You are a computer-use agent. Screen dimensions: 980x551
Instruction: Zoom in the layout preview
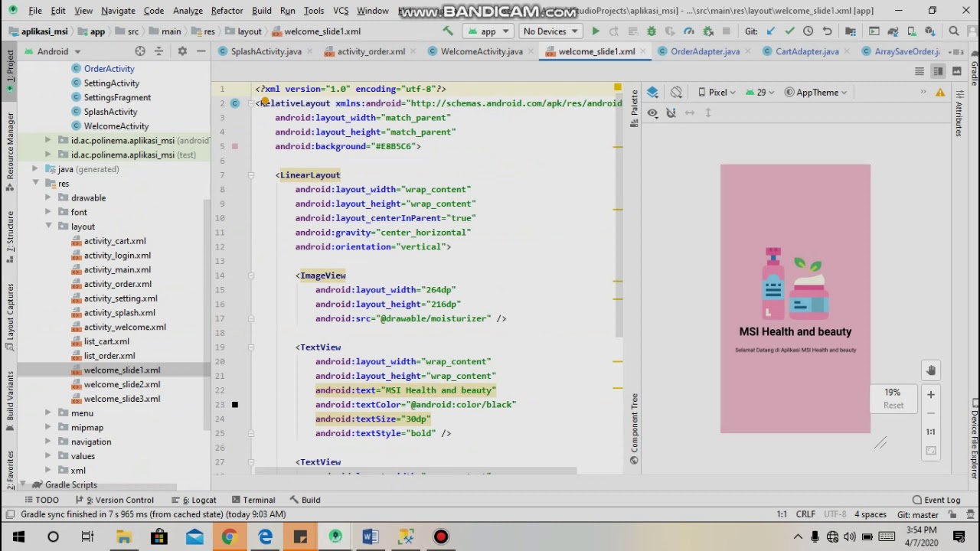coord(931,395)
